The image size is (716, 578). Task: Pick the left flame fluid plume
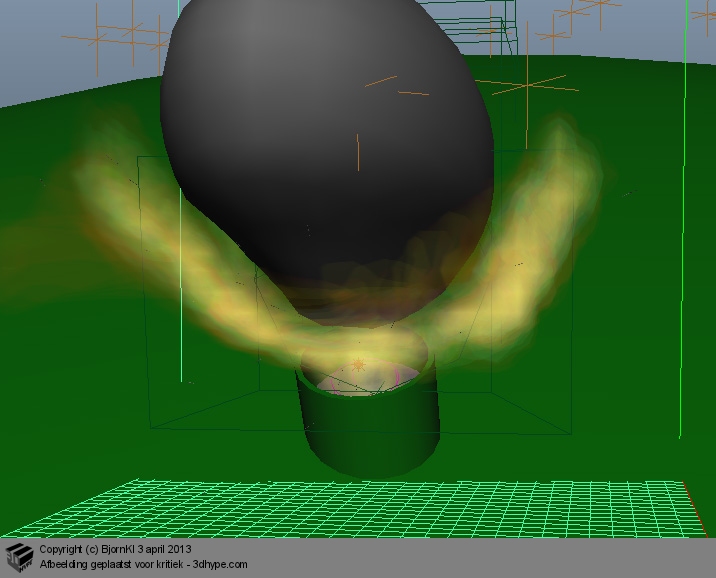click(183, 247)
